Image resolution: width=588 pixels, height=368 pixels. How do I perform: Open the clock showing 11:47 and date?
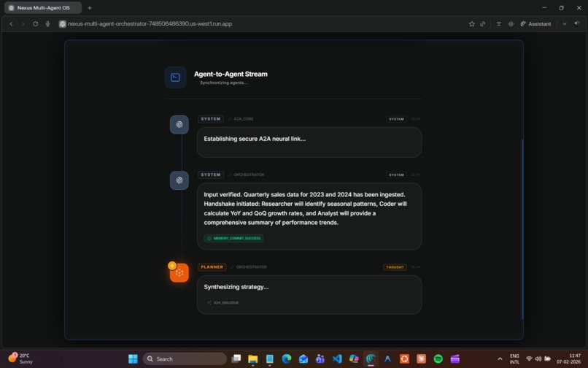(x=568, y=359)
